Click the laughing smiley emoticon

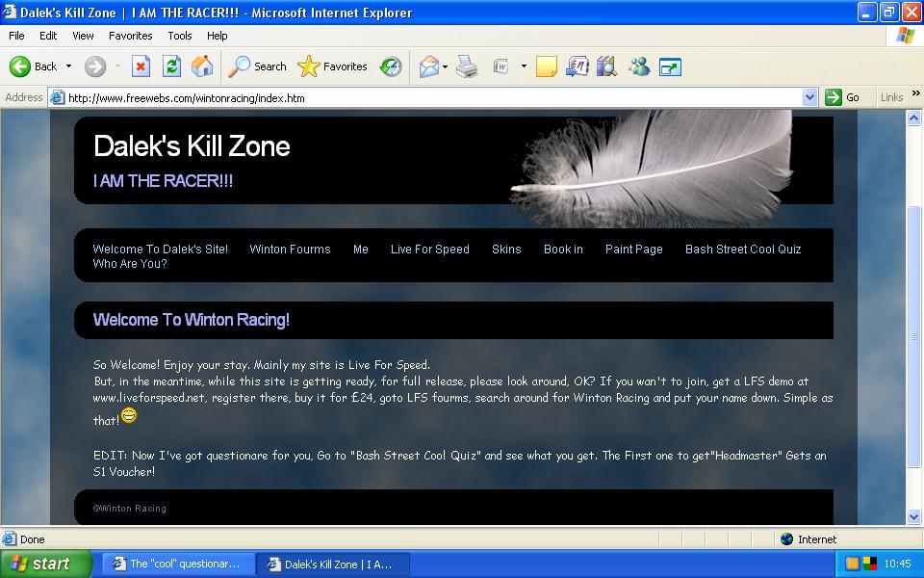pos(129,415)
